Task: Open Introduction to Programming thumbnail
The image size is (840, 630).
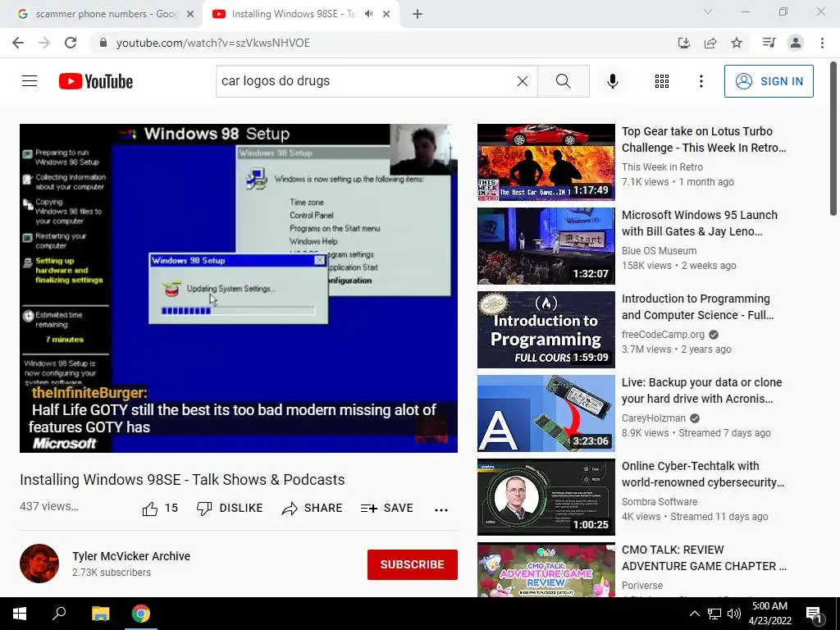Action: coord(546,330)
